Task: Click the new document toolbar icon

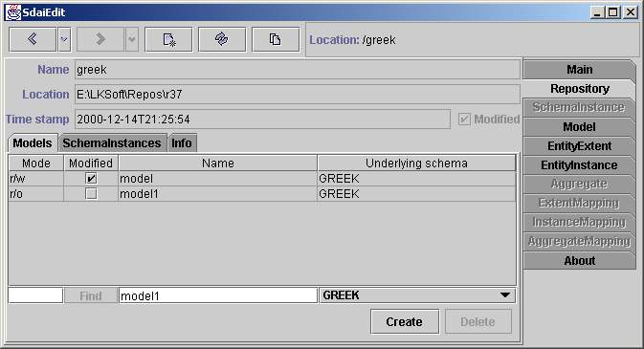Action: (168, 39)
